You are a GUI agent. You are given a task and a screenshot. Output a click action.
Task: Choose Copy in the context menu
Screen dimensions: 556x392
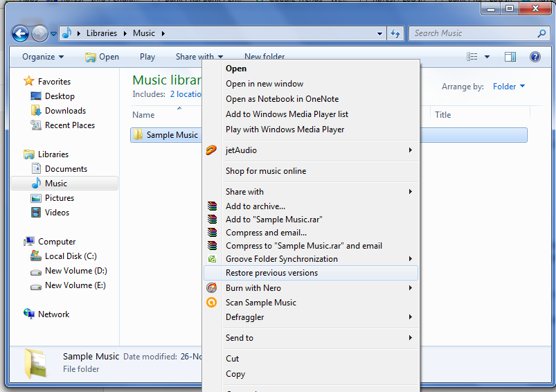click(312, 374)
